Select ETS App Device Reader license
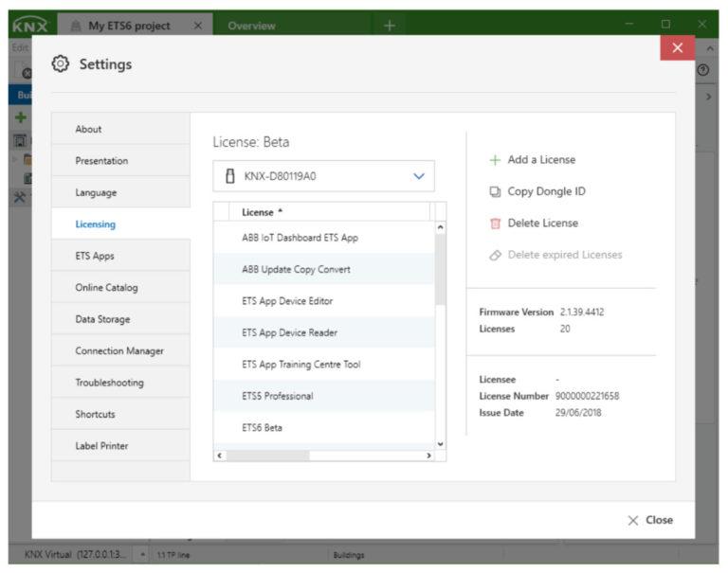 [x=324, y=332]
